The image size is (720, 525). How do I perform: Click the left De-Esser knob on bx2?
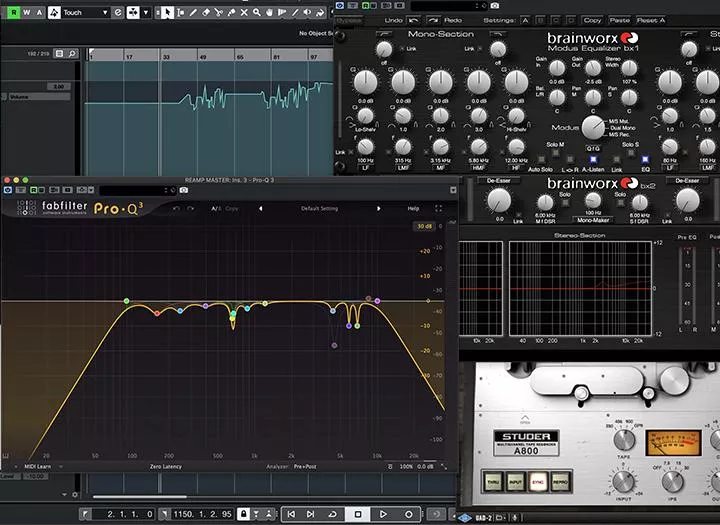499,200
